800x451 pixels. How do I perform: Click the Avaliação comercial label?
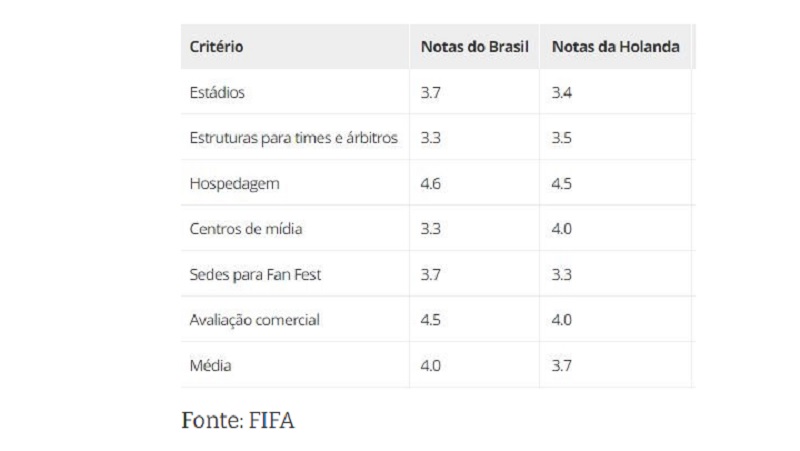click(x=255, y=320)
